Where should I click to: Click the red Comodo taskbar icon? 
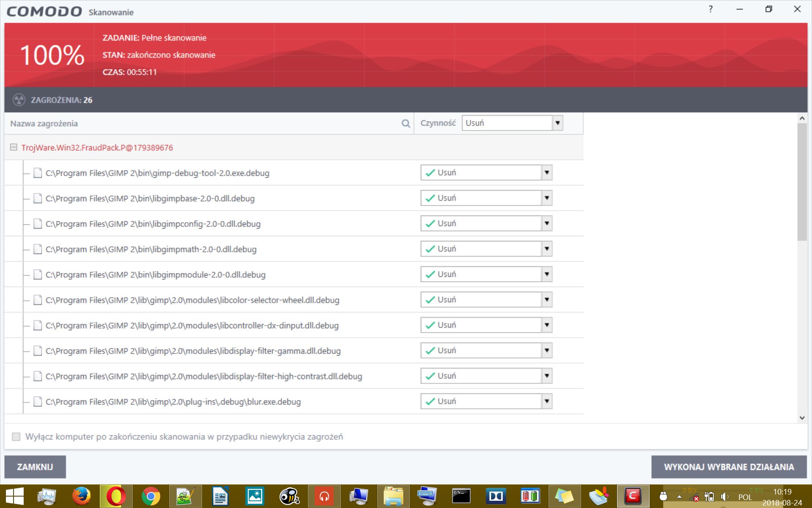[633, 496]
